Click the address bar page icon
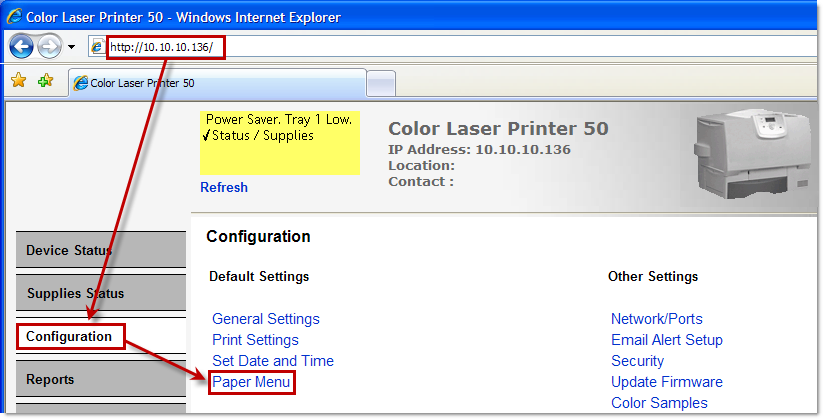The image size is (823, 419). pyautogui.click(x=97, y=47)
